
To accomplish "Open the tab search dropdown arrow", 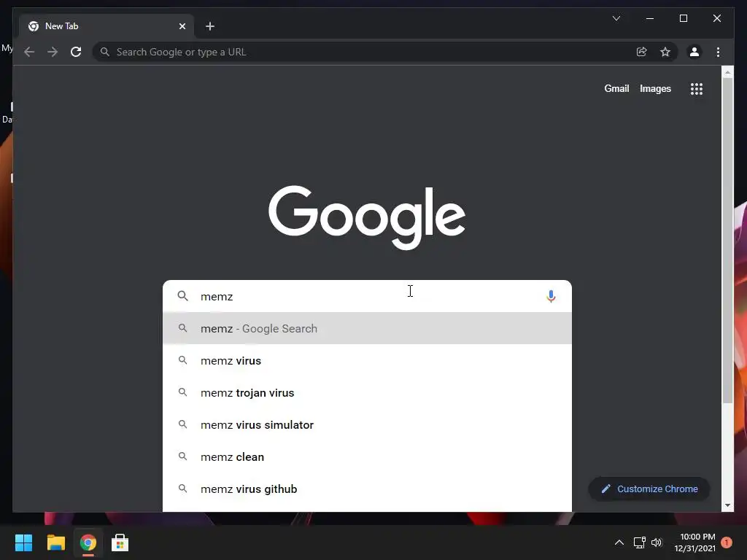I will click(616, 18).
